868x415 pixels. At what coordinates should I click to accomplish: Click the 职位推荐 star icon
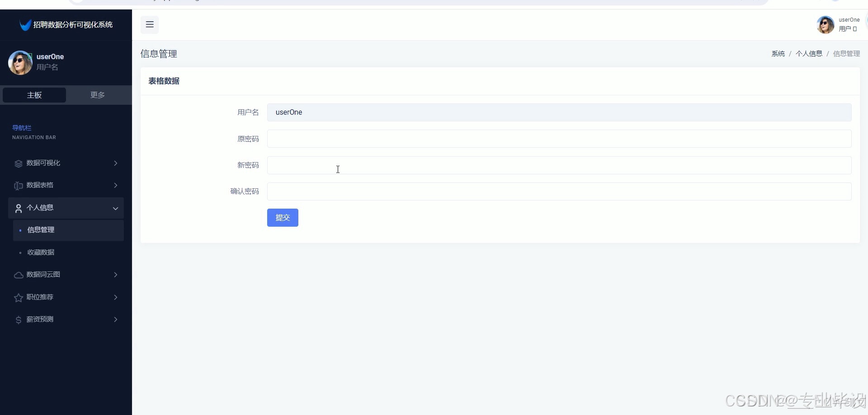19,298
